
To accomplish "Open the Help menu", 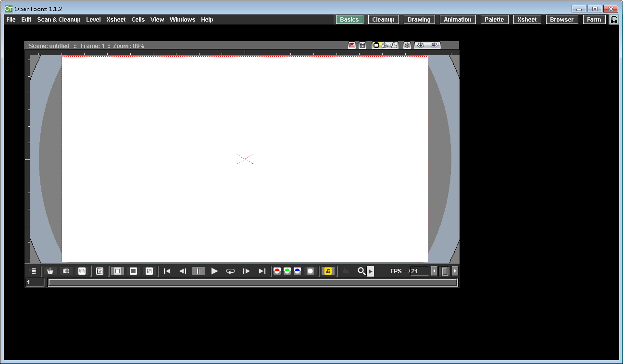I will (x=207, y=20).
